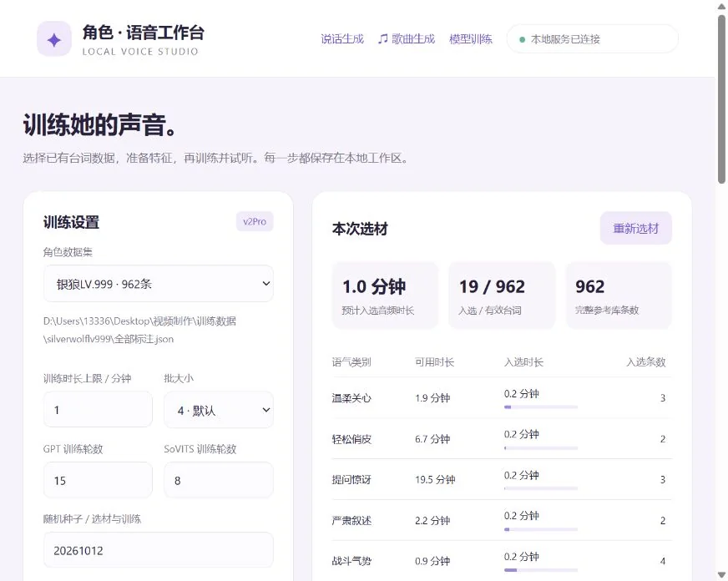Switch to the 模型训练 page
The width and height of the screenshot is (728, 581).
(471, 39)
